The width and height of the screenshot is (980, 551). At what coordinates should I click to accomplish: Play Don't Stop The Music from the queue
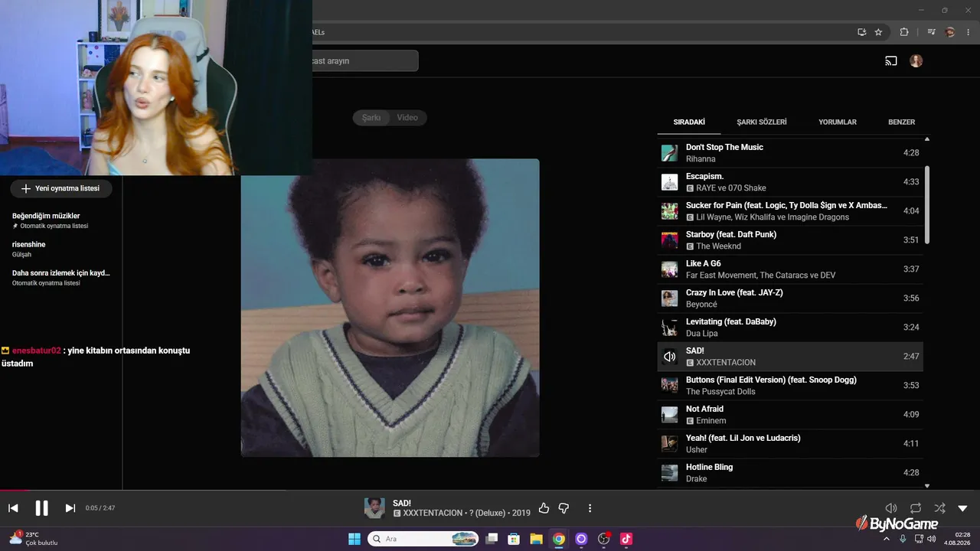click(x=790, y=153)
